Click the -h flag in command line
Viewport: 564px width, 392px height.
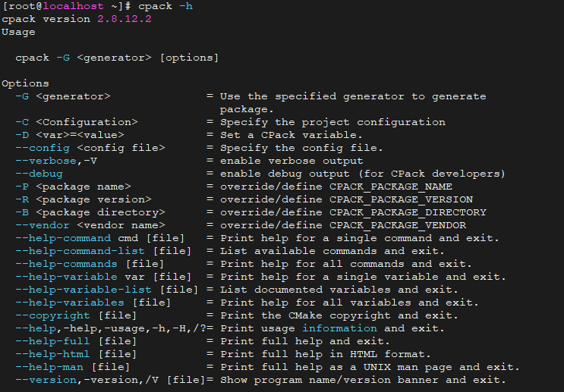click(186, 6)
